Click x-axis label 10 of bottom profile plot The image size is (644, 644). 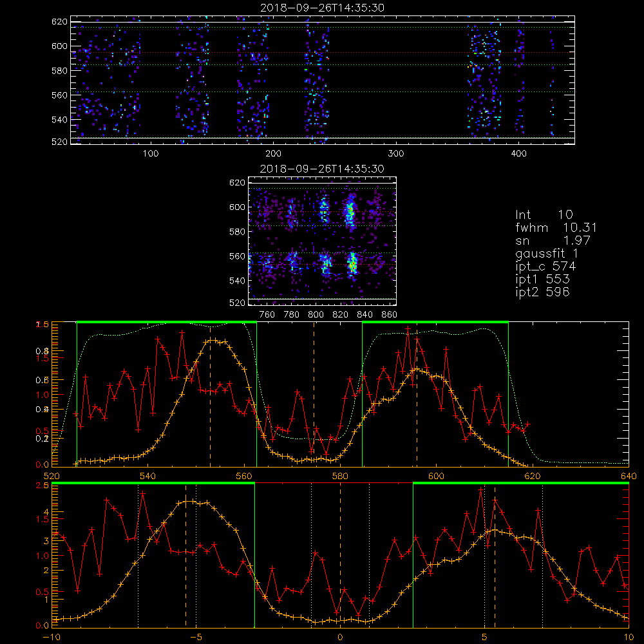pyautogui.click(x=629, y=637)
